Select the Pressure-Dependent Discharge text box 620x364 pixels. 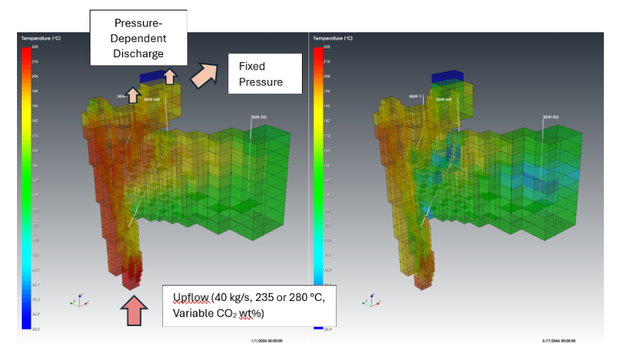click(140, 37)
